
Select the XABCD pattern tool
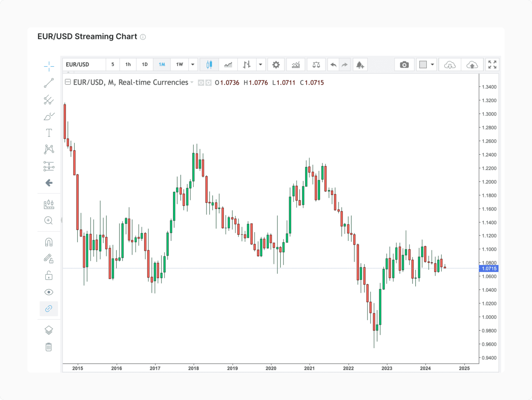pyautogui.click(x=49, y=149)
